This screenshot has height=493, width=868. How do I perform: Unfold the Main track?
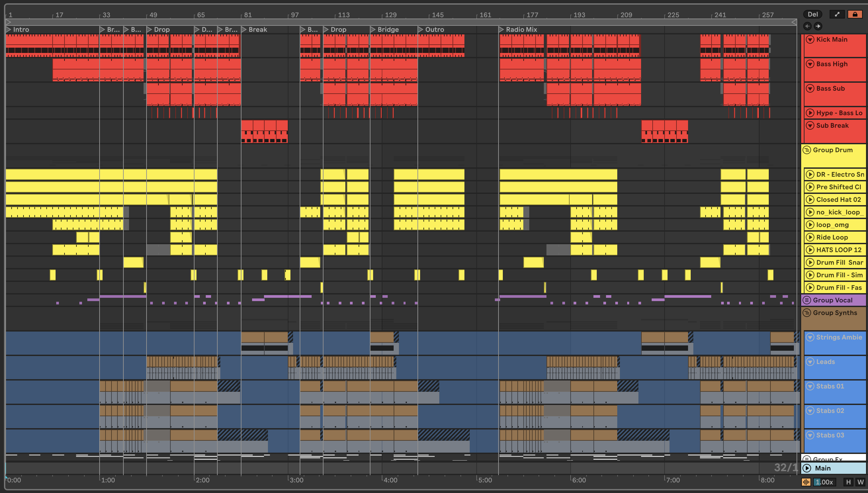pyautogui.click(x=807, y=468)
